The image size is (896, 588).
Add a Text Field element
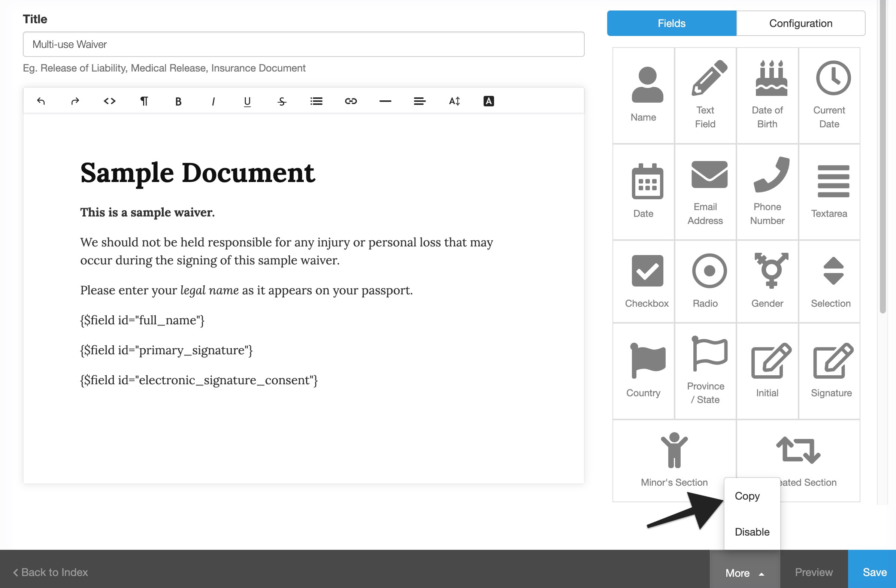tap(705, 95)
